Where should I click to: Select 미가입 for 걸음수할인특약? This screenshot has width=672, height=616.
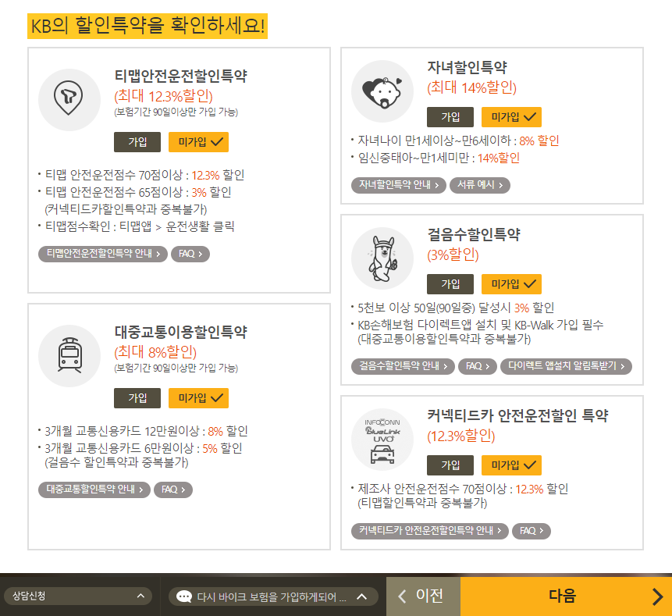(x=511, y=284)
